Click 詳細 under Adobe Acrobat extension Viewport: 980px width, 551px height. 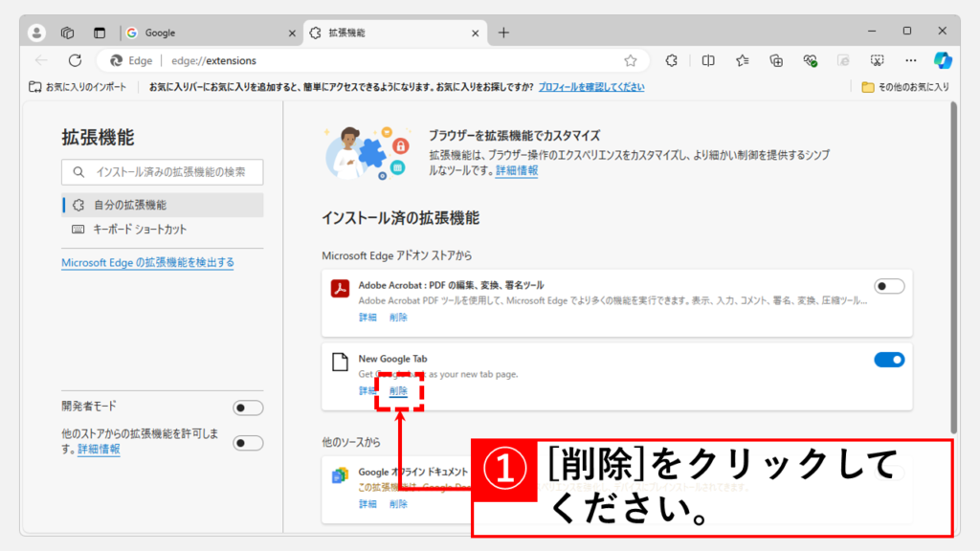click(367, 318)
